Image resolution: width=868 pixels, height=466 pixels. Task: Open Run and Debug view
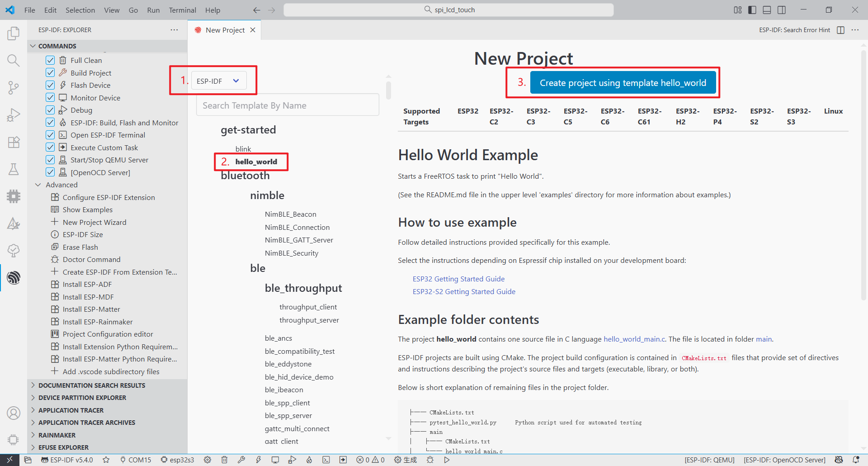[14, 115]
